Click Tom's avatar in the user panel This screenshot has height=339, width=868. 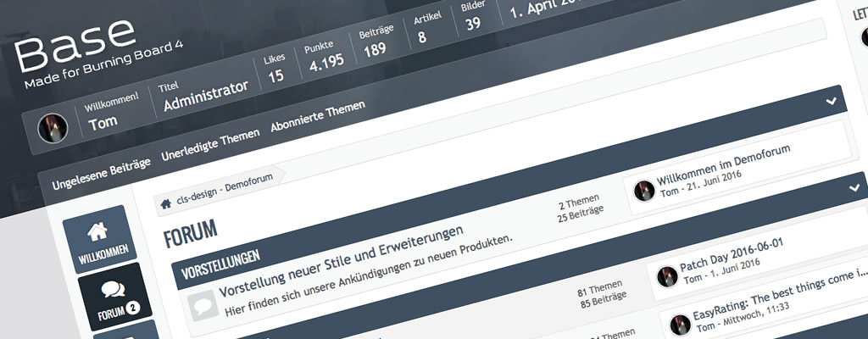click(x=53, y=129)
